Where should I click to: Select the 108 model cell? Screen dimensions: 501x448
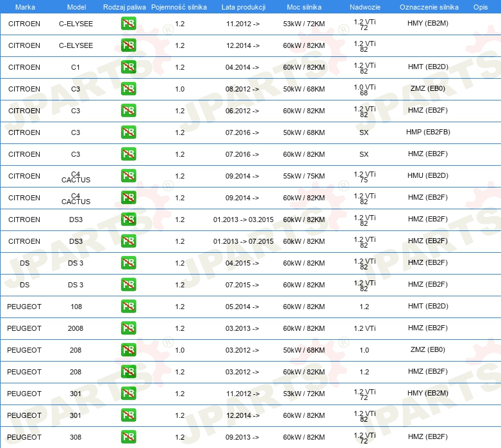coord(76,307)
